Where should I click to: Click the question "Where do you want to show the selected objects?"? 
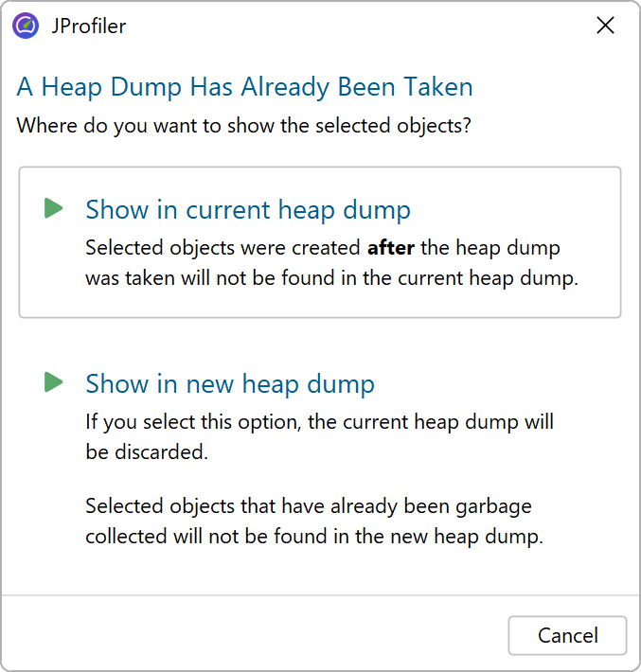[244, 125]
